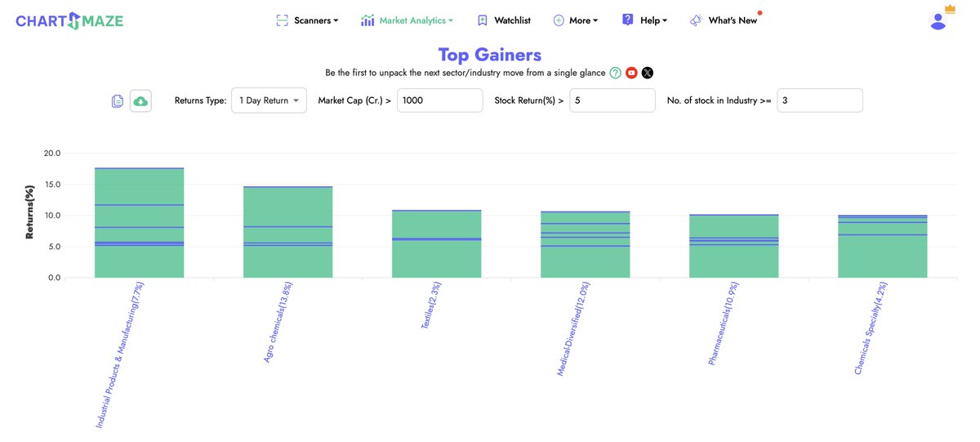Click the Medical-Diversified bar
Viewport: 980px width, 442px height.
(x=586, y=244)
